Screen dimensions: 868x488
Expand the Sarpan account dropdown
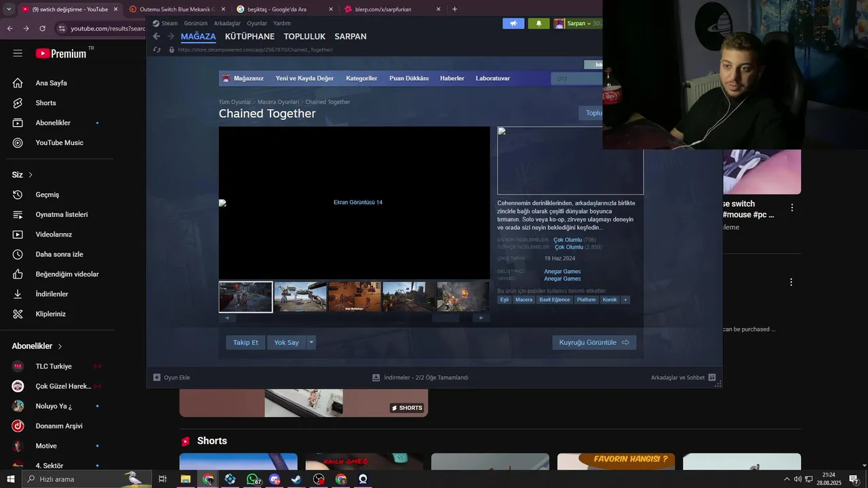[x=578, y=23]
